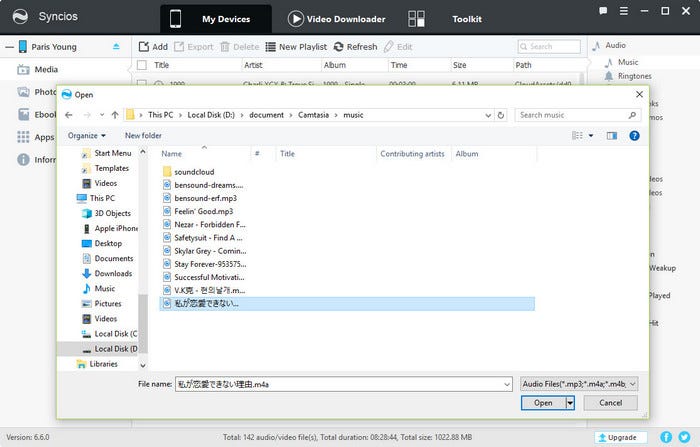The image size is (700, 447).
Task: Open the Audio Files type filter dropdown
Action: coord(579,384)
